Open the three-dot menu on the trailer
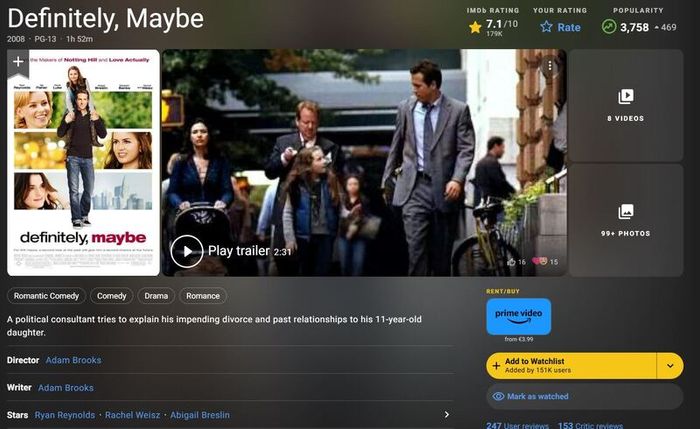 [x=550, y=66]
